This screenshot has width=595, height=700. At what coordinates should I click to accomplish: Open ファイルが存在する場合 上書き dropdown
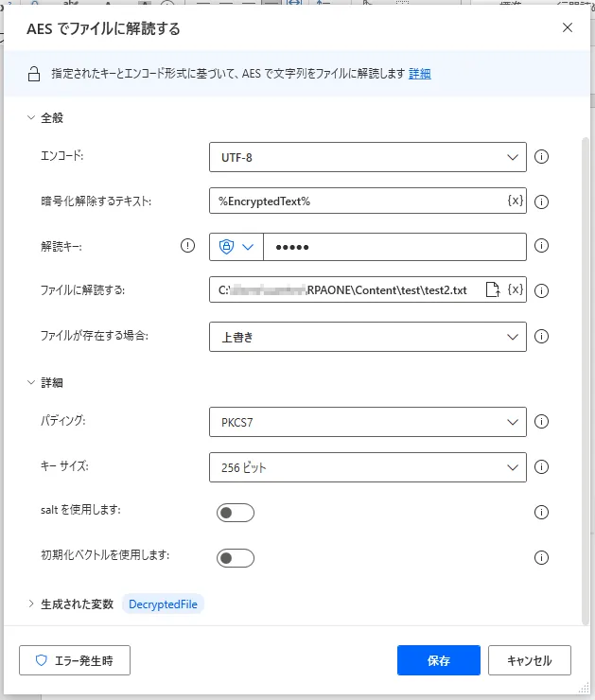(368, 337)
